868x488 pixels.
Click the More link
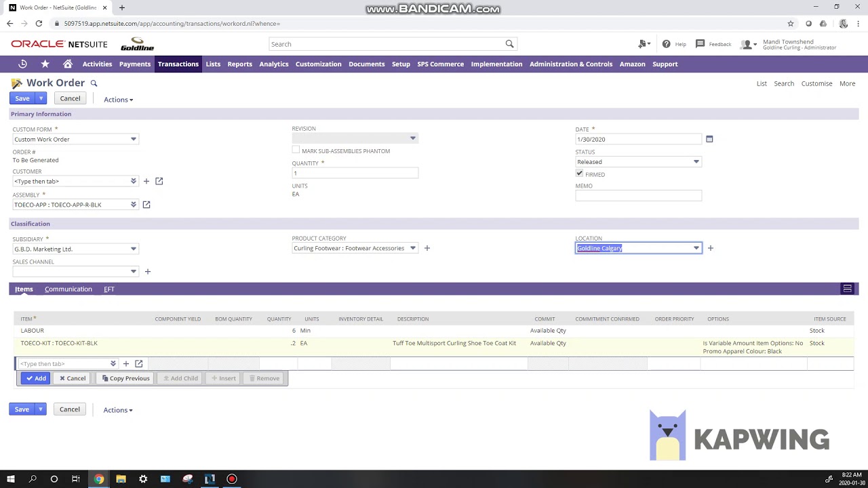847,83
